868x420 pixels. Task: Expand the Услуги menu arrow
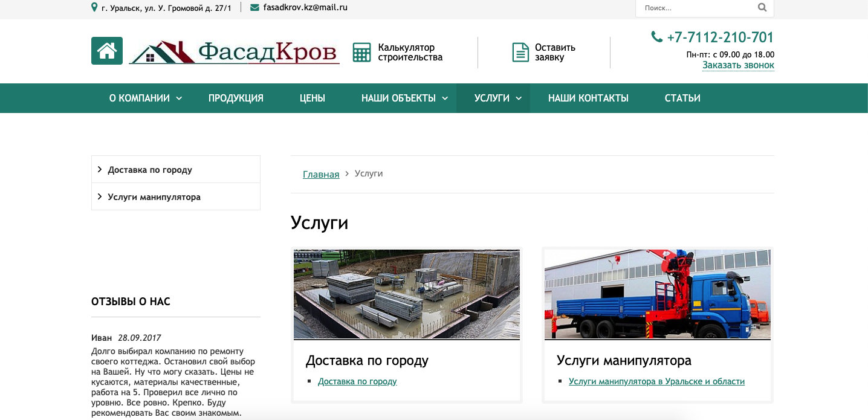coord(519,99)
